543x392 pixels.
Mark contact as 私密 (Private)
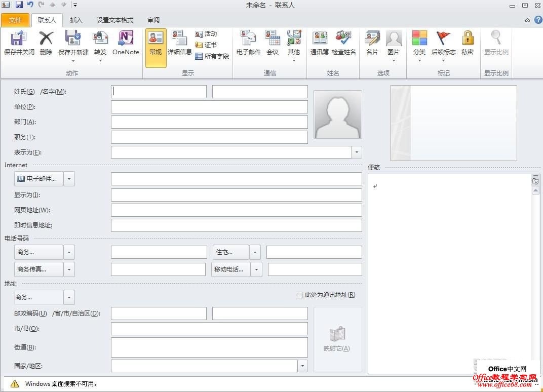tap(467, 46)
